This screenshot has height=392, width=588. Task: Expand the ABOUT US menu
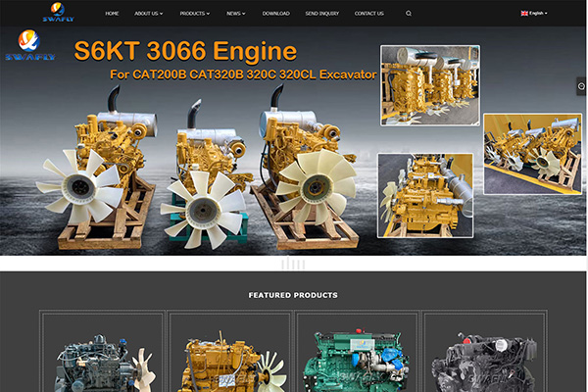tap(149, 14)
